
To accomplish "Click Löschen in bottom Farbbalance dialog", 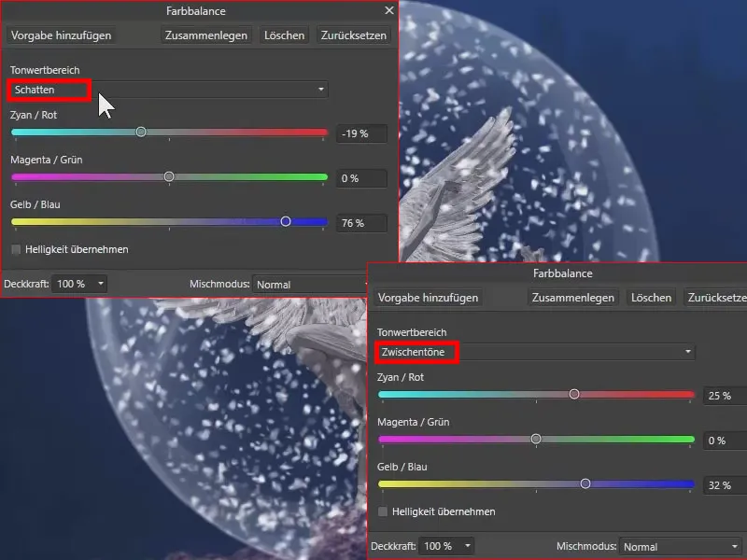I will tap(651, 298).
